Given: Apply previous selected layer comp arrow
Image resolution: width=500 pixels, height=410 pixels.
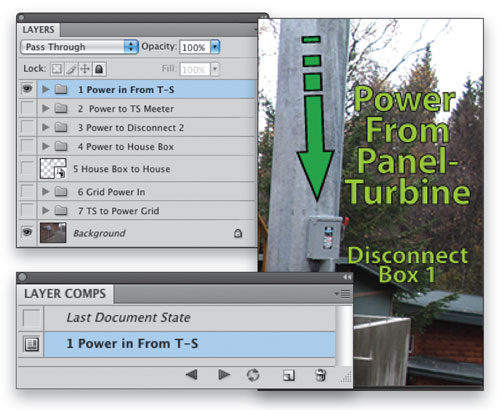Looking at the screenshot, I should click(x=191, y=375).
